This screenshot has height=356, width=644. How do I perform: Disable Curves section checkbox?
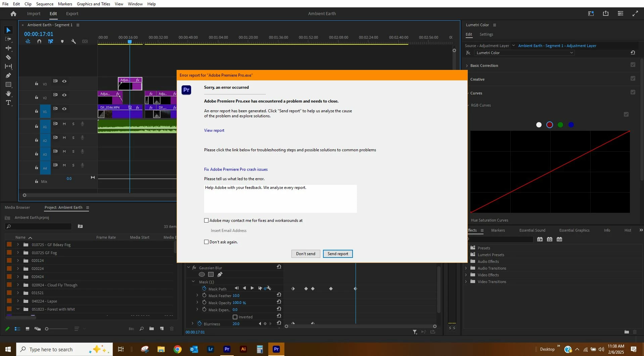point(633,92)
